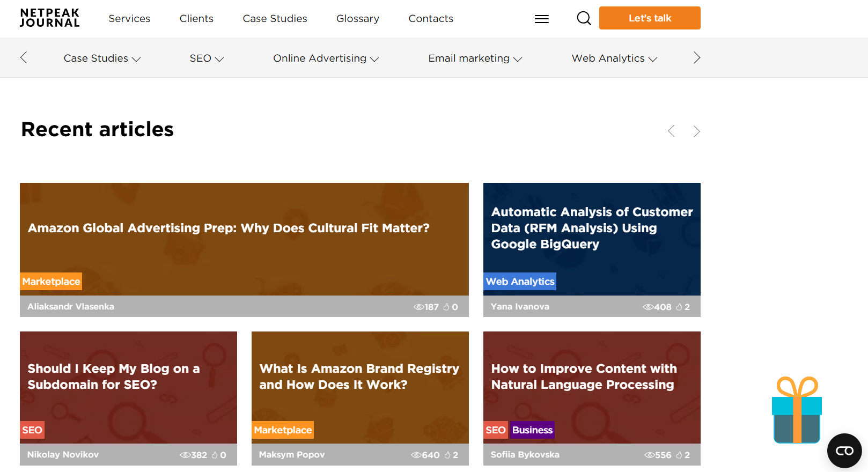
Task: Click views eye icon on Subdomain SEO article
Action: [x=185, y=455]
